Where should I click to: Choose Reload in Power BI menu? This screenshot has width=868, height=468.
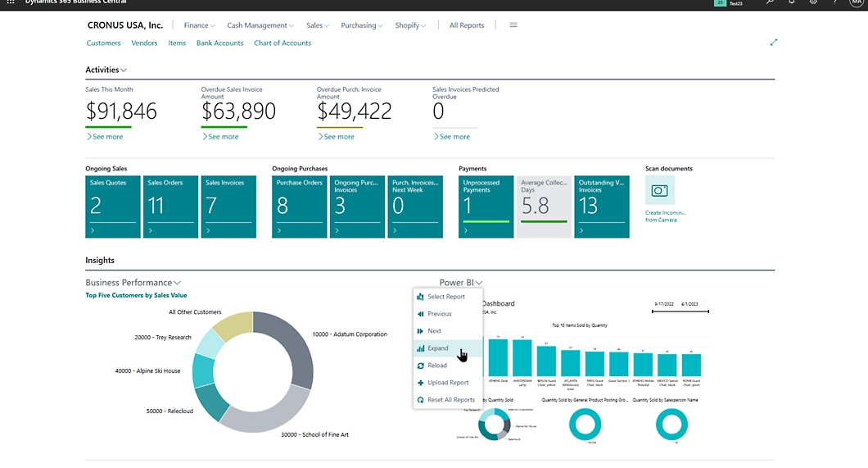coord(448,366)
